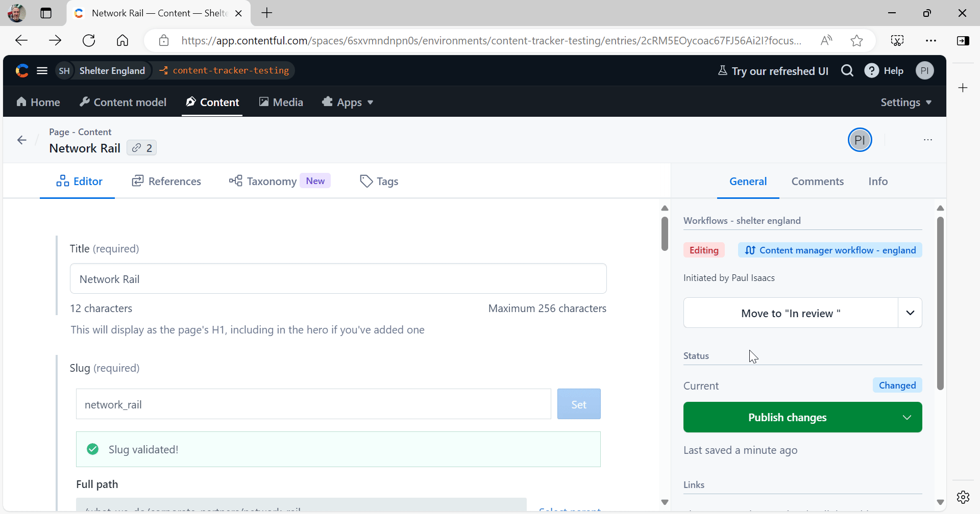Viewport: 980px width, 514px height.
Task: Click the PI collaborator avatar on entry
Action: (x=860, y=140)
